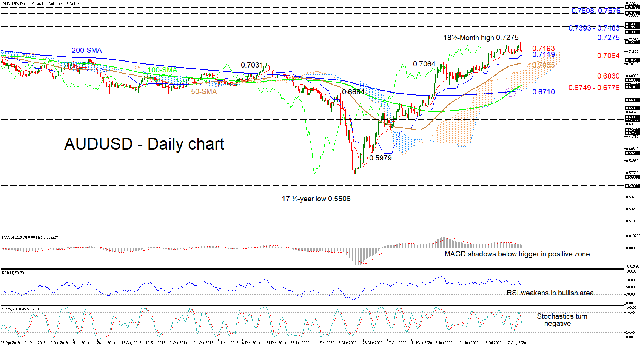Click the 'Stochastics turn negative' note

(x=562, y=320)
